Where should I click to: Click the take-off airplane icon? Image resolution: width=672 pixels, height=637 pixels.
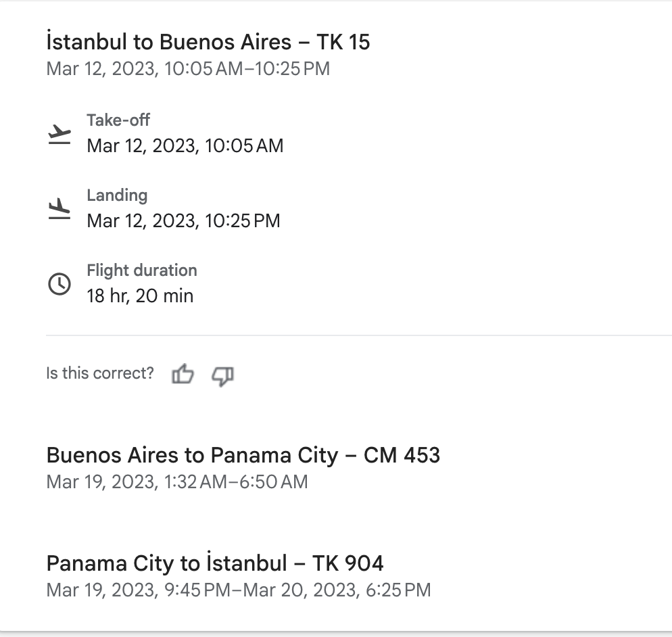click(59, 134)
